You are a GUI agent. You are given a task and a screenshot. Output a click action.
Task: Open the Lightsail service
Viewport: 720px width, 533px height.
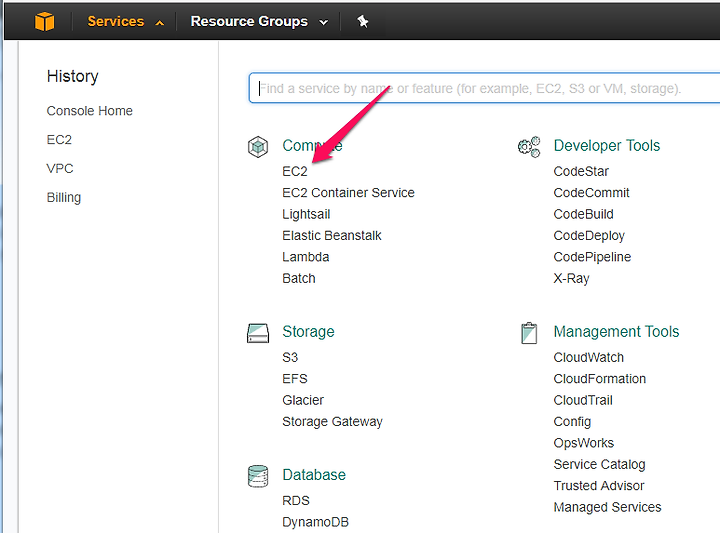coord(306,214)
